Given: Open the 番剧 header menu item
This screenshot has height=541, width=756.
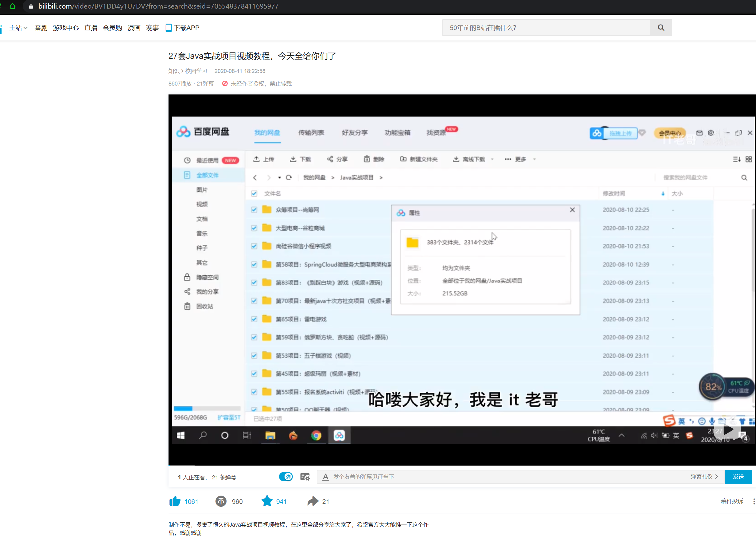Looking at the screenshot, I should 41,28.
